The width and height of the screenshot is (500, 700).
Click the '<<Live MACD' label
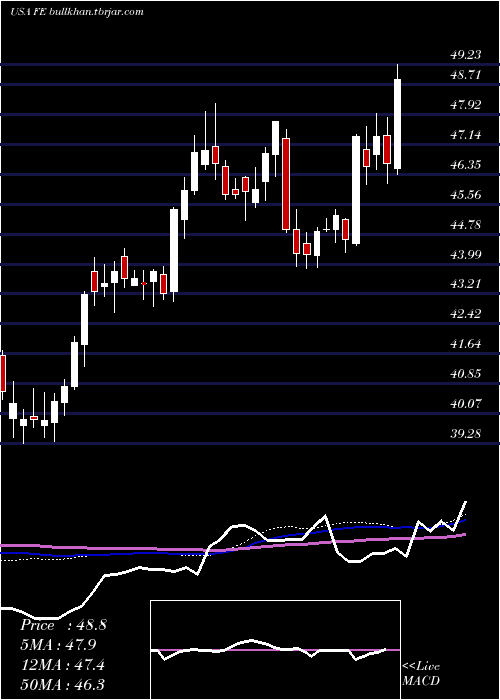(421, 673)
